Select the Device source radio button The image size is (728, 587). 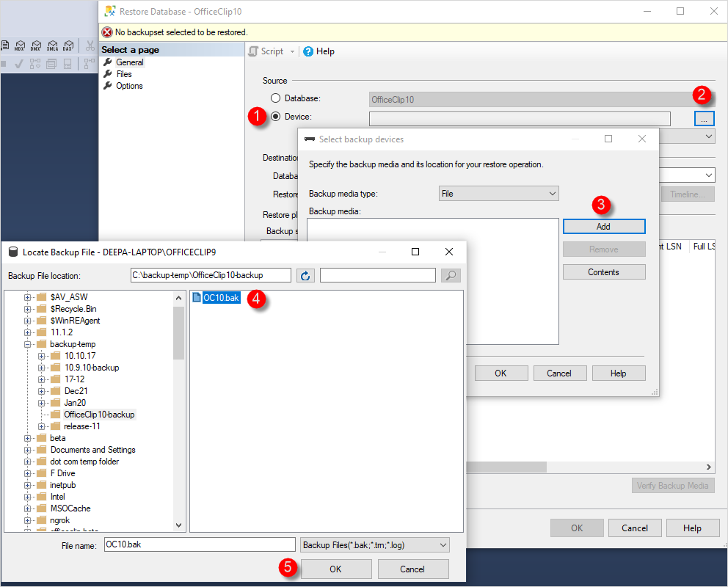[x=276, y=117]
